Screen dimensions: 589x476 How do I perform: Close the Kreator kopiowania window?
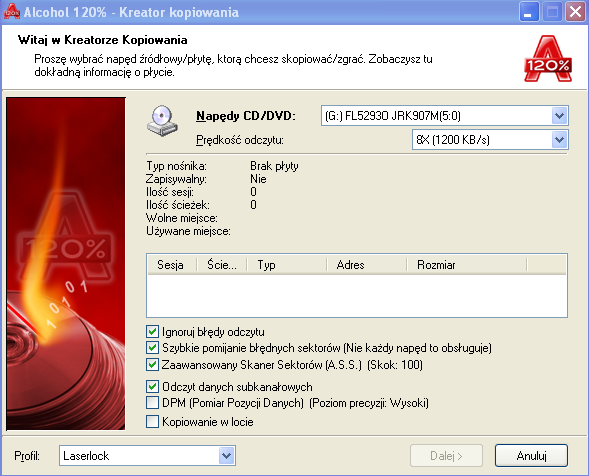tap(575, 12)
